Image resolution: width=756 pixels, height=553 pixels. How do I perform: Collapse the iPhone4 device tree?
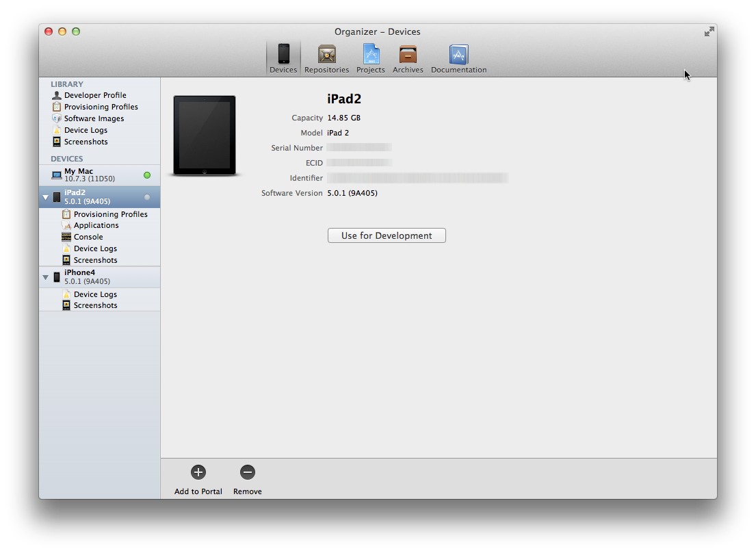tap(45, 276)
